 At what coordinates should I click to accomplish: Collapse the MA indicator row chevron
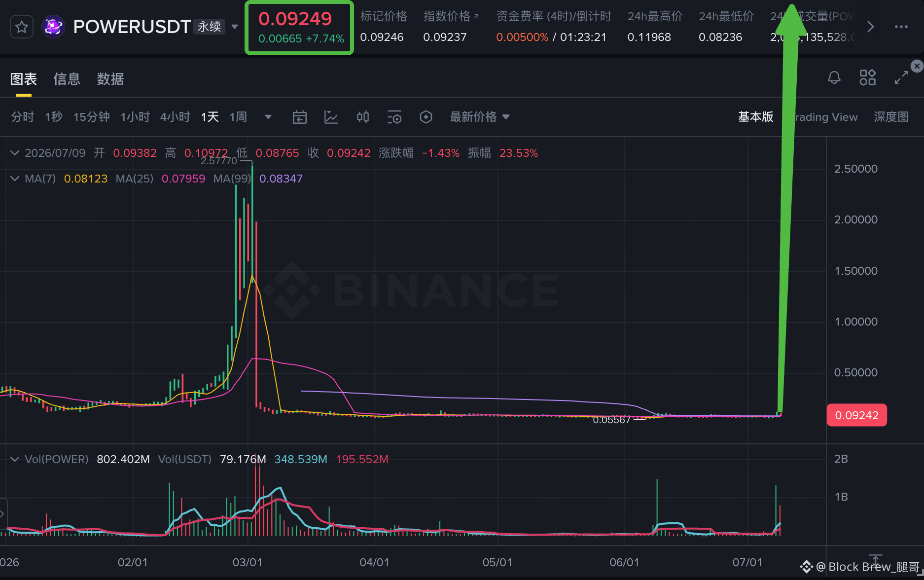(x=15, y=179)
